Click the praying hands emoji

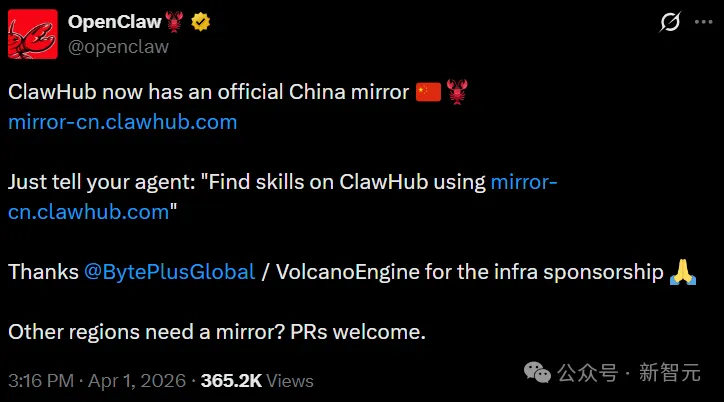(683, 272)
